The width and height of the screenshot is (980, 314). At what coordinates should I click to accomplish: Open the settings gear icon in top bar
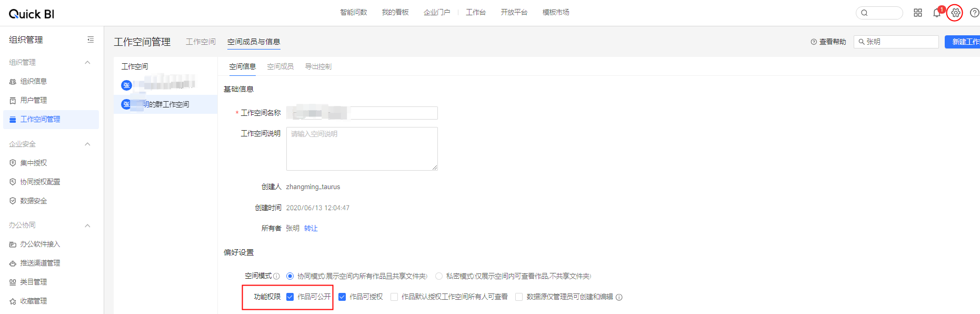955,13
